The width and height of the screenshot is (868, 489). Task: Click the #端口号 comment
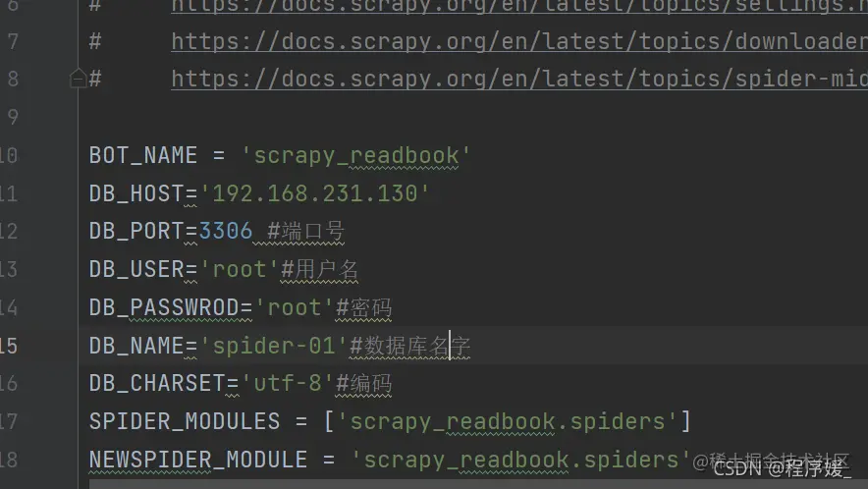(306, 232)
